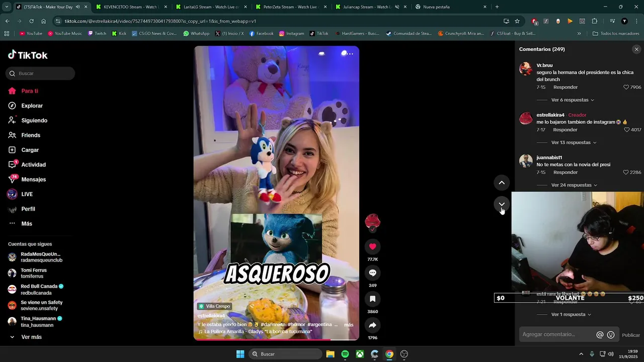Expand 'Ver 1 respuesta' reply
644x362 pixels.
click(x=571, y=315)
